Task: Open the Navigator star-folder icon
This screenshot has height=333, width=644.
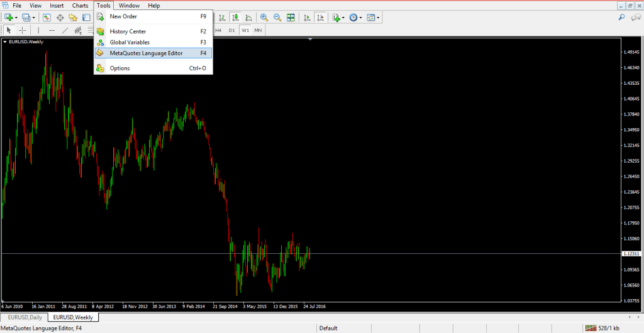Action: (73, 17)
